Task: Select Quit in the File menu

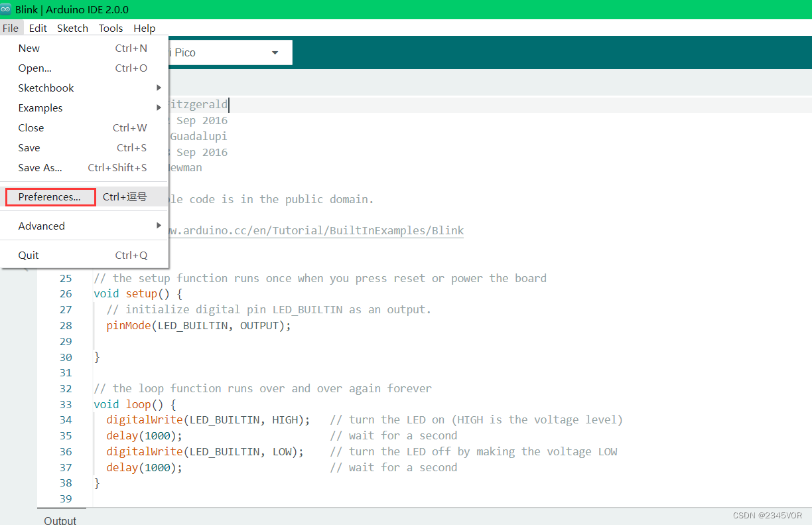Action: (84, 255)
